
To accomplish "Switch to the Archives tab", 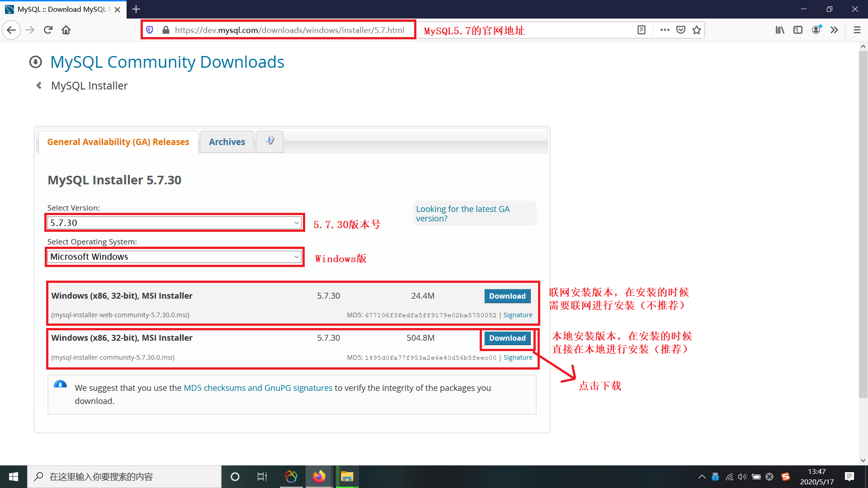I will 227,142.
